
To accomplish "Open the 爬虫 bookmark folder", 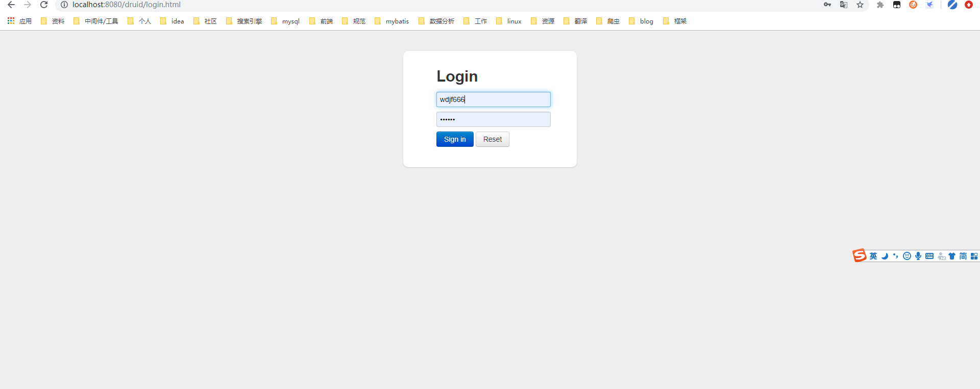I will [x=608, y=21].
